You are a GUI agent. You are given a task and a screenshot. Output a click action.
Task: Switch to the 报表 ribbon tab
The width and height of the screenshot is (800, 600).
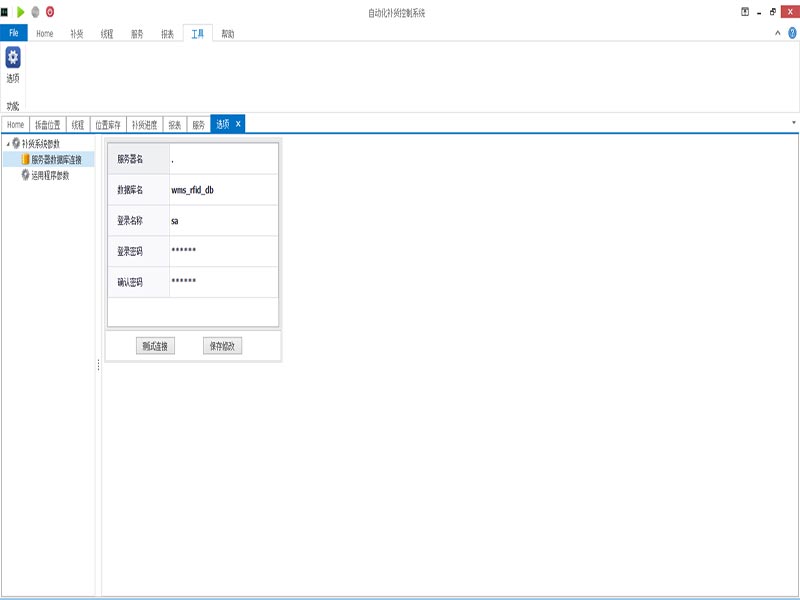167,33
